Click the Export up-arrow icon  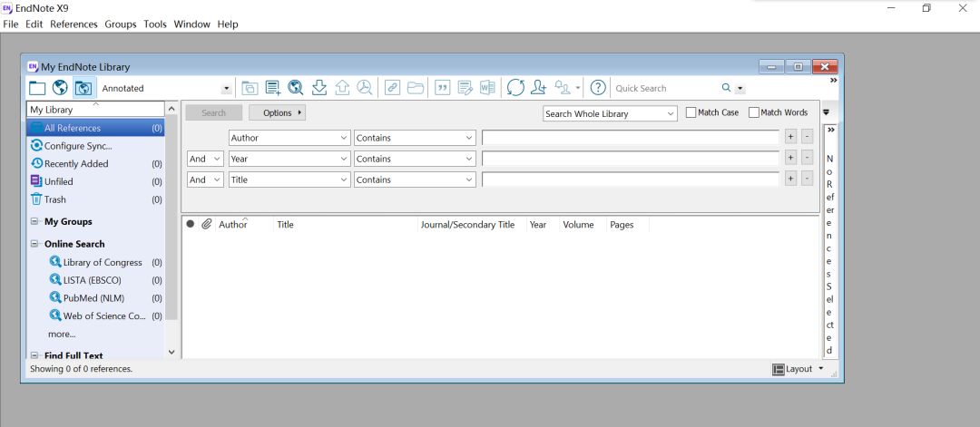tap(342, 88)
